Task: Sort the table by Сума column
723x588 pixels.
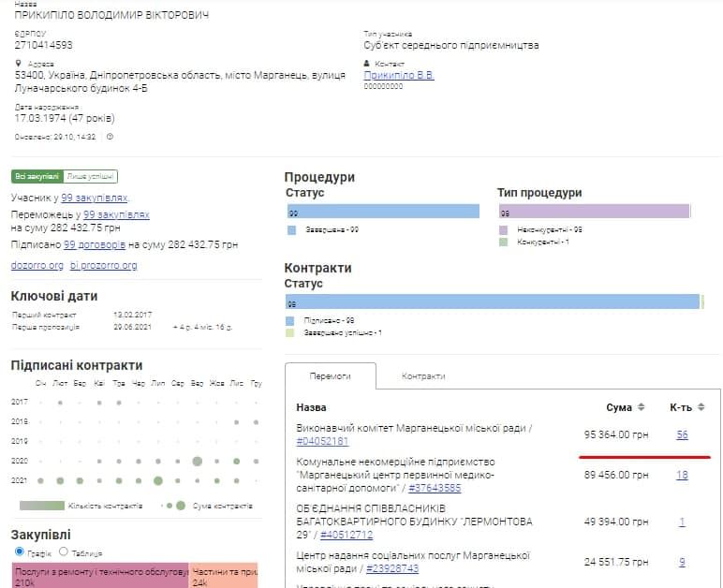Action: (642, 407)
